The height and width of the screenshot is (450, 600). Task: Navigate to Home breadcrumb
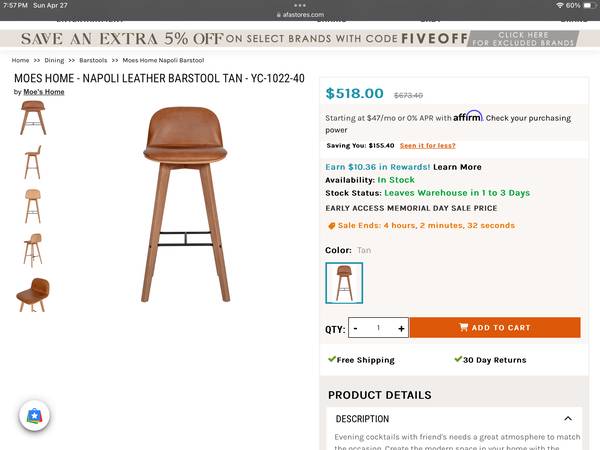coord(20,60)
